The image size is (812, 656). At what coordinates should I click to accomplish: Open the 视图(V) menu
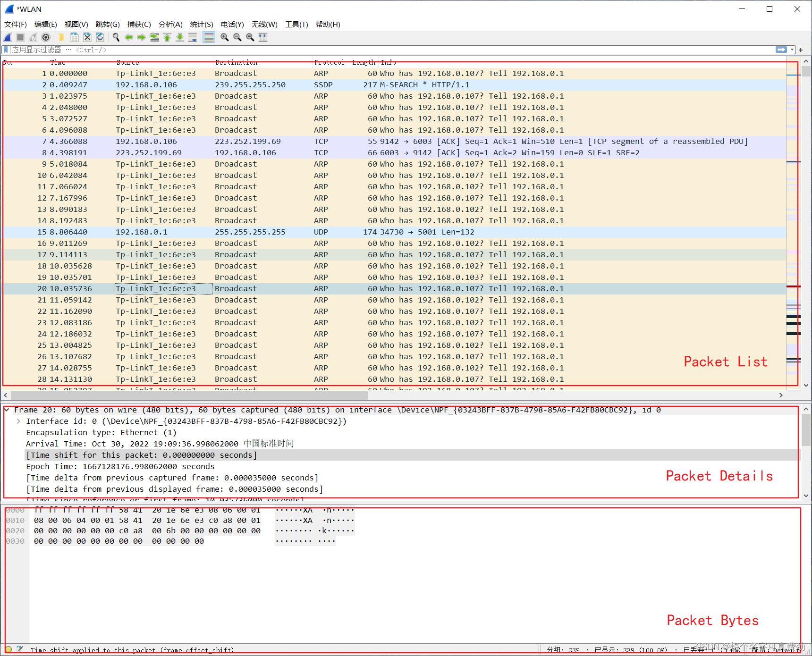coord(76,25)
